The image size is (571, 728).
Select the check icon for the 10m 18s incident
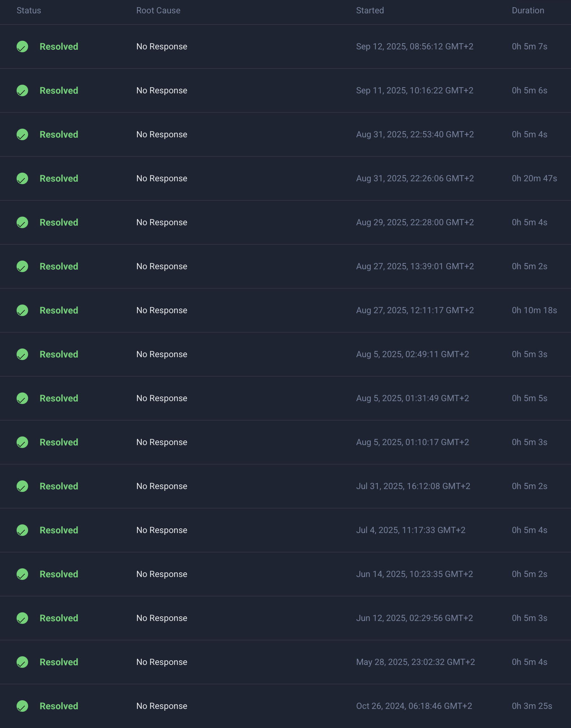click(22, 310)
